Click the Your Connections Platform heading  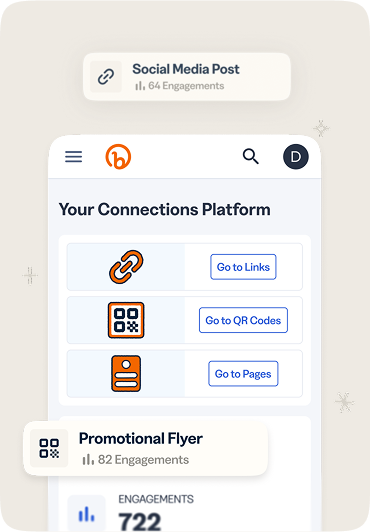pos(164,209)
